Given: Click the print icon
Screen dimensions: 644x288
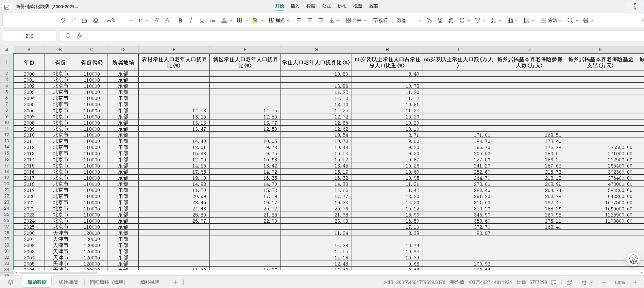Looking at the screenshot, I should click(586, 20).
